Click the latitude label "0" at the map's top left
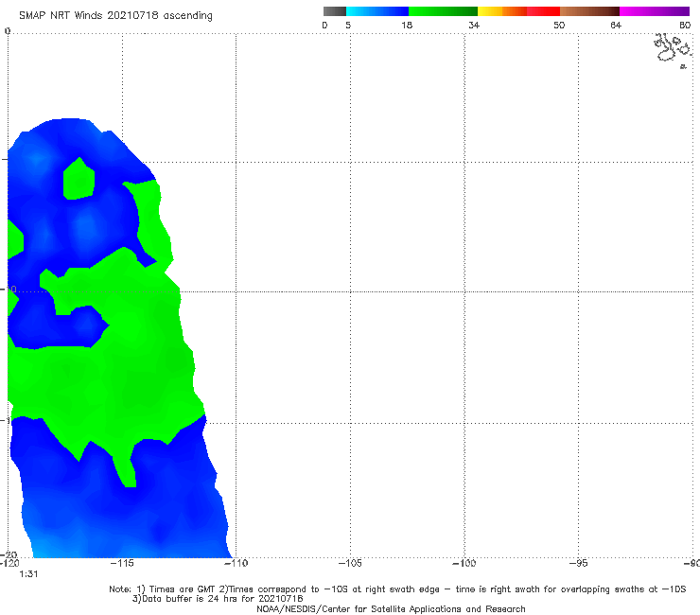This screenshot has height=615, width=700. [x=8, y=31]
